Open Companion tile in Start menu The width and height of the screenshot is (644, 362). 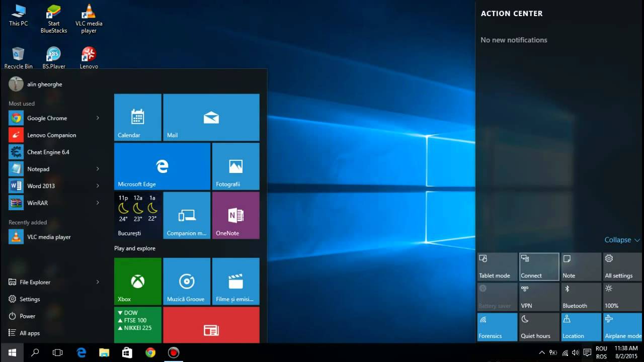[x=187, y=215]
